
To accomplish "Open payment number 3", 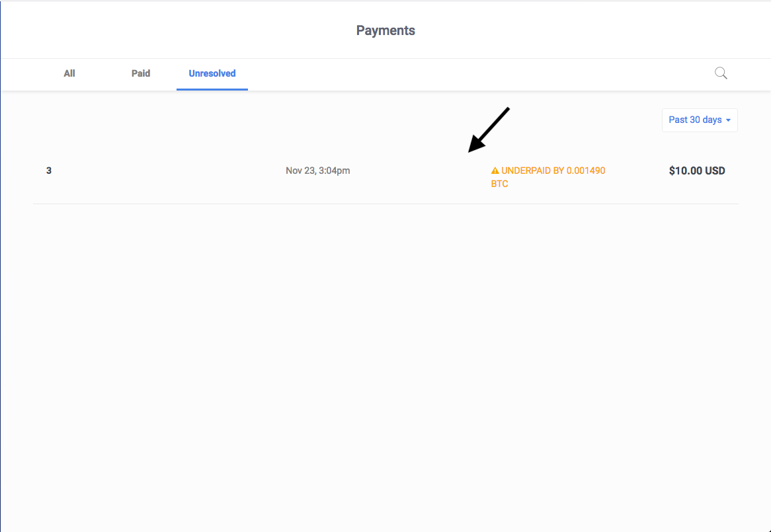I will pyautogui.click(x=49, y=171).
